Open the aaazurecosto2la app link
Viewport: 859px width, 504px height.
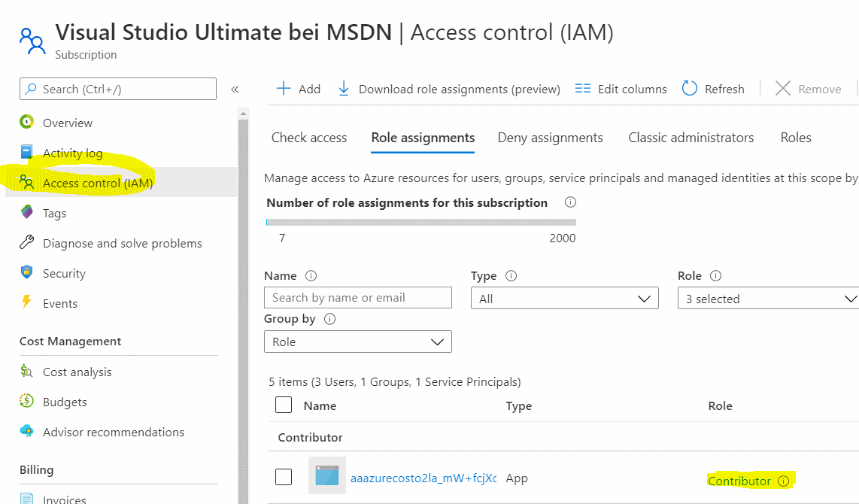coord(423,478)
